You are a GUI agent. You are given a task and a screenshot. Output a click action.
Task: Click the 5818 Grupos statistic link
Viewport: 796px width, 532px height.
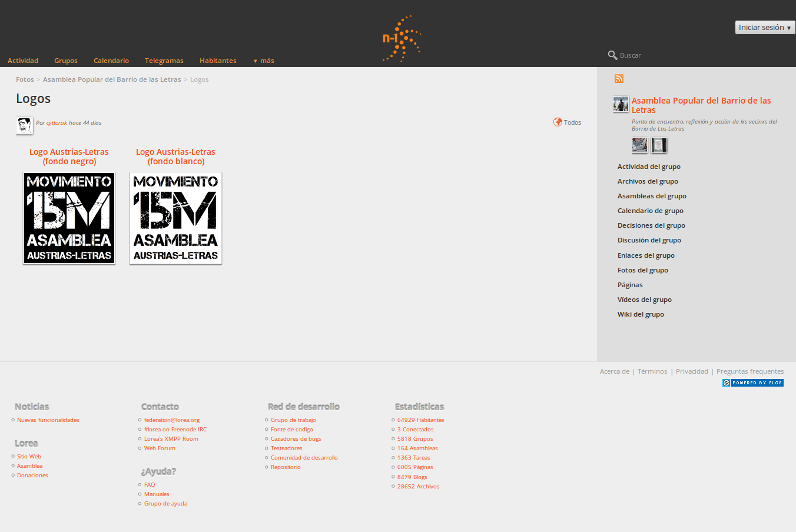click(415, 439)
